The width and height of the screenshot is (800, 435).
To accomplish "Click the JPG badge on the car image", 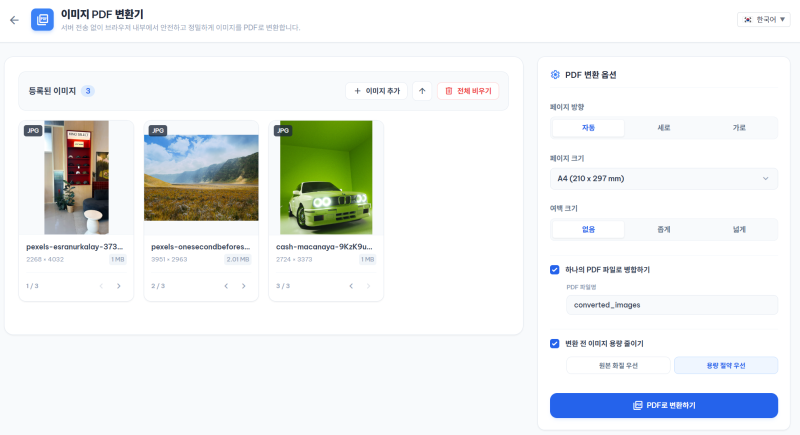I will click(x=283, y=131).
